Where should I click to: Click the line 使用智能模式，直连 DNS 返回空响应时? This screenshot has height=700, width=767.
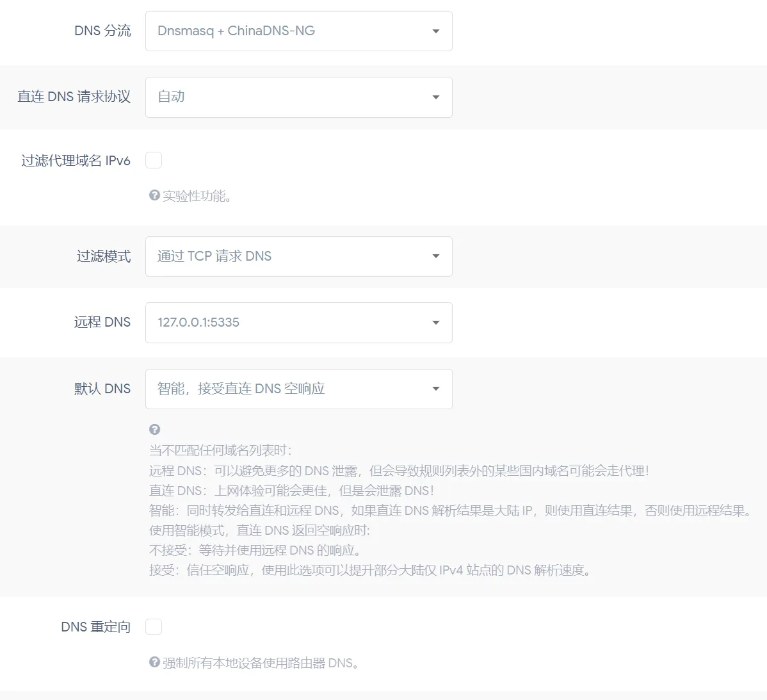pyautogui.click(x=260, y=531)
